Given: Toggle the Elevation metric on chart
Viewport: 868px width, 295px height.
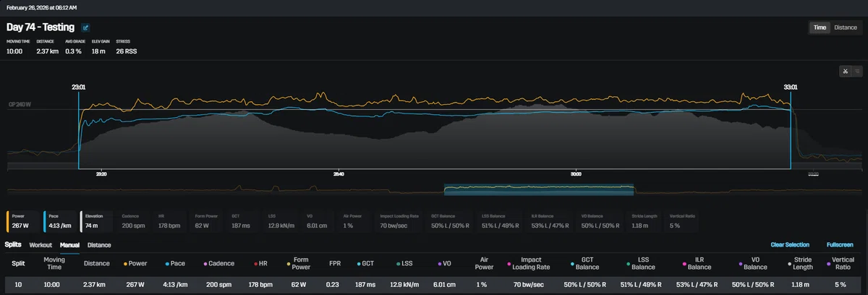Looking at the screenshot, I should pyautogui.click(x=97, y=221).
